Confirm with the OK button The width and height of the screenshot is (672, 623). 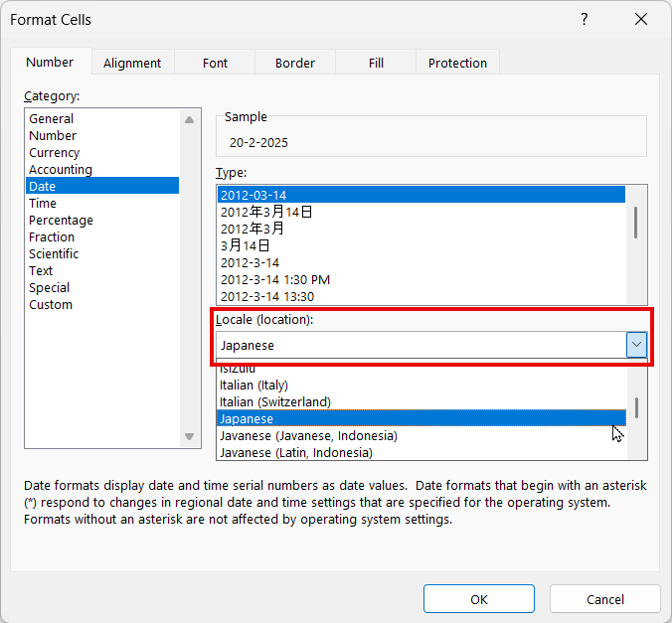[479, 599]
